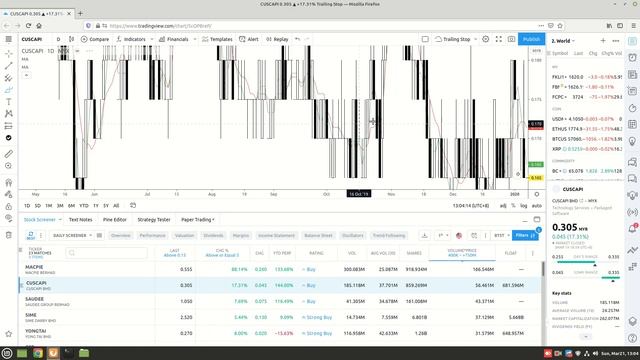Screen dimensions: 640x360
Task: Open the Templates button
Action: point(217,39)
